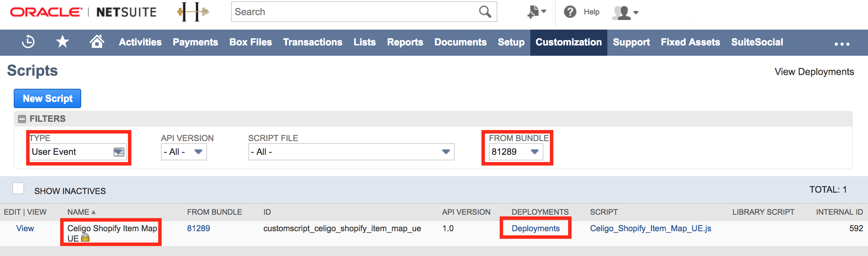
Task: Open the View Deployments link
Action: tap(814, 72)
